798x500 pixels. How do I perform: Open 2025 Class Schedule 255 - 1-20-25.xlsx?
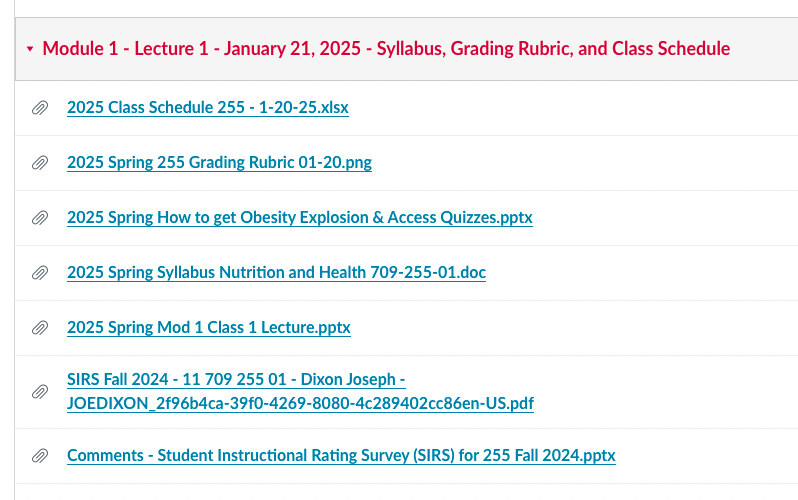point(207,107)
